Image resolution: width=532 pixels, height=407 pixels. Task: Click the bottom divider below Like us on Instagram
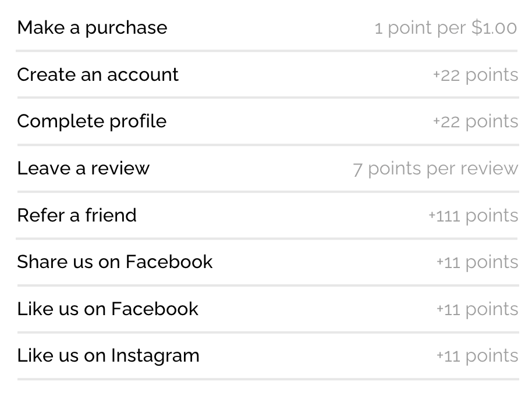[267, 379]
